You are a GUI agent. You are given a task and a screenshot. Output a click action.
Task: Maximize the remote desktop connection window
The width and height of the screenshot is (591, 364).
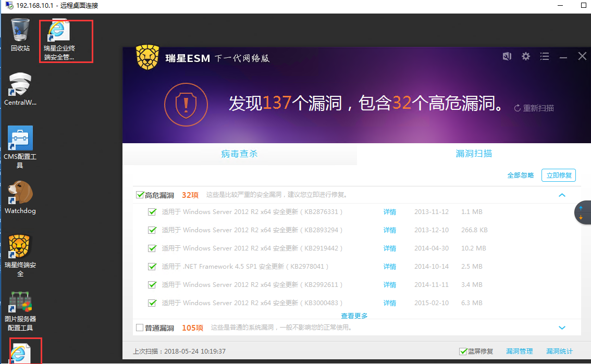(584, 5)
